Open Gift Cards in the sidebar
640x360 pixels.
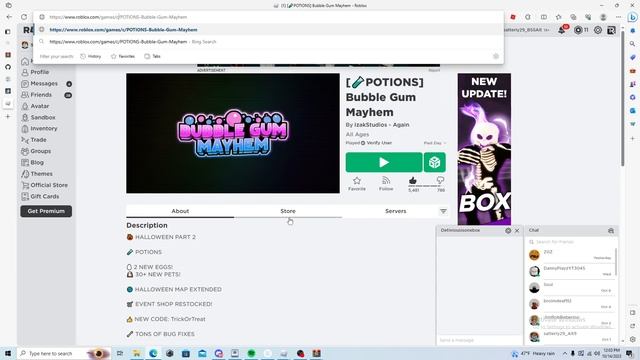(40, 196)
